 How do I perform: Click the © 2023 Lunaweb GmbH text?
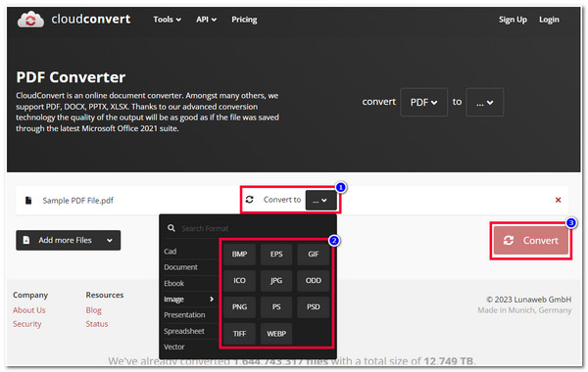pyautogui.click(x=529, y=300)
